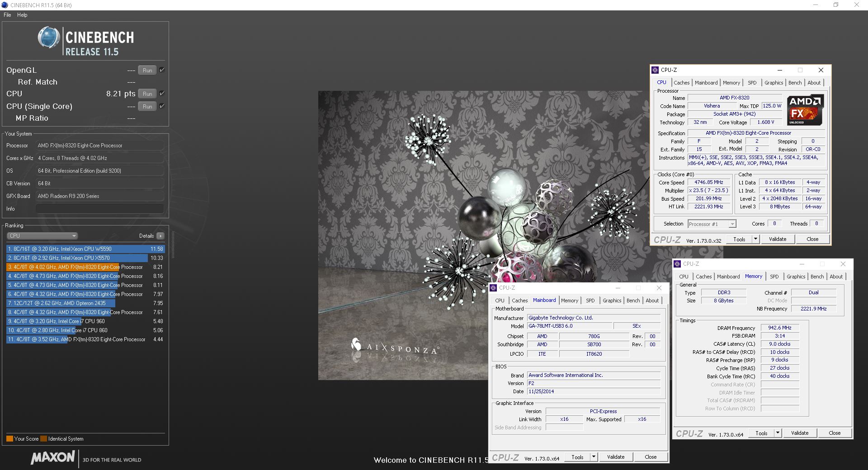Screen dimensions: 868x470
Task: Click the ranking panel resize grip
Action: tap(172, 245)
